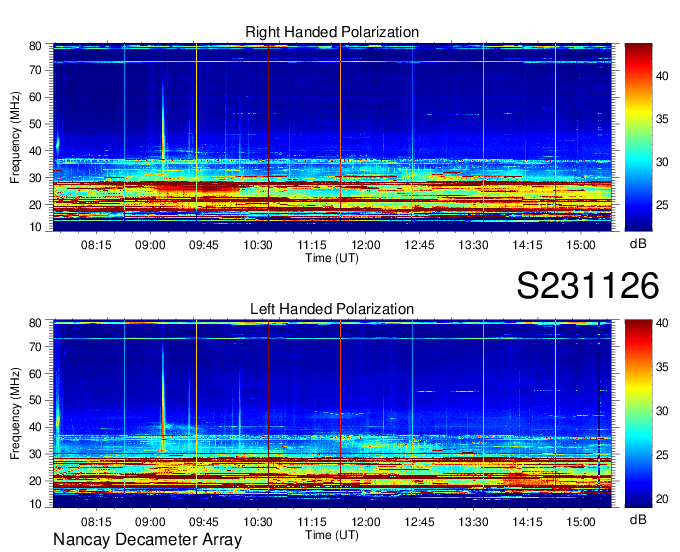
Task: Click the 15:00 tick in the right-handed plot
Action: tap(581, 245)
